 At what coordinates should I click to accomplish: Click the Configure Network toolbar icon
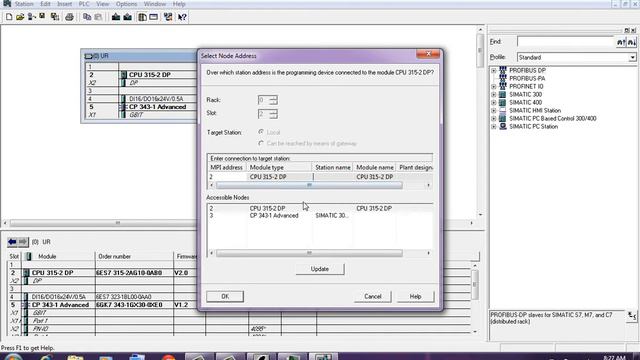tap(168, 17)
